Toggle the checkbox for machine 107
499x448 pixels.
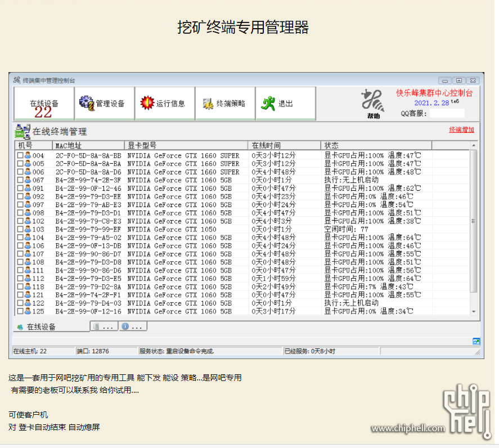pyautogui.click(x=20, y=254)
